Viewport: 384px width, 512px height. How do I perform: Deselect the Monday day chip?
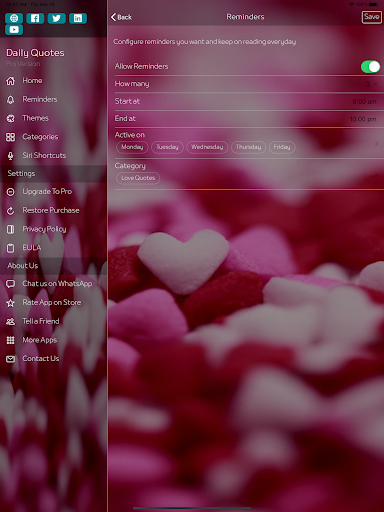click(132, 147)
